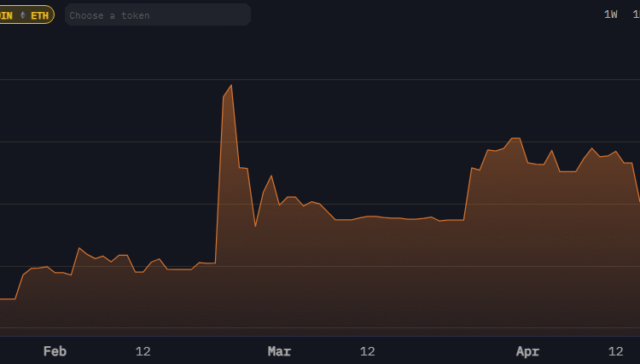Click the flat plateau line in mid-March
640x364 pixels.
(x=393, y=218)
